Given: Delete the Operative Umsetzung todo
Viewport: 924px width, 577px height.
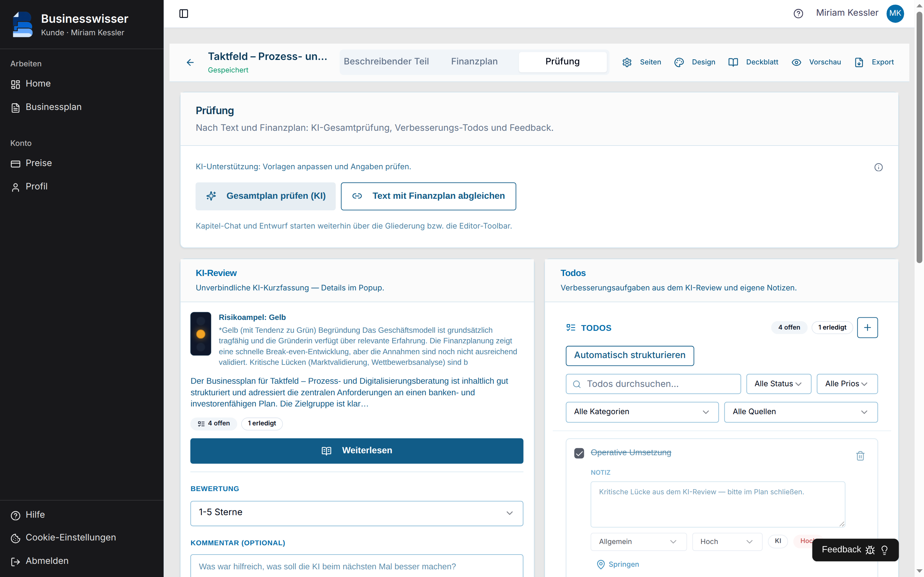Looking at the screenshot, I should coord(860,456).
